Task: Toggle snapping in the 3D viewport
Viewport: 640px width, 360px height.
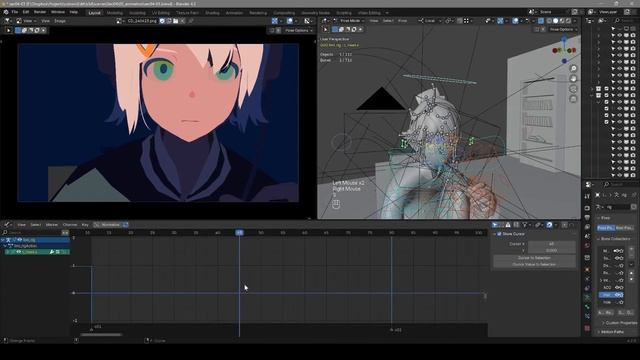Action: [x=460, y=20]
